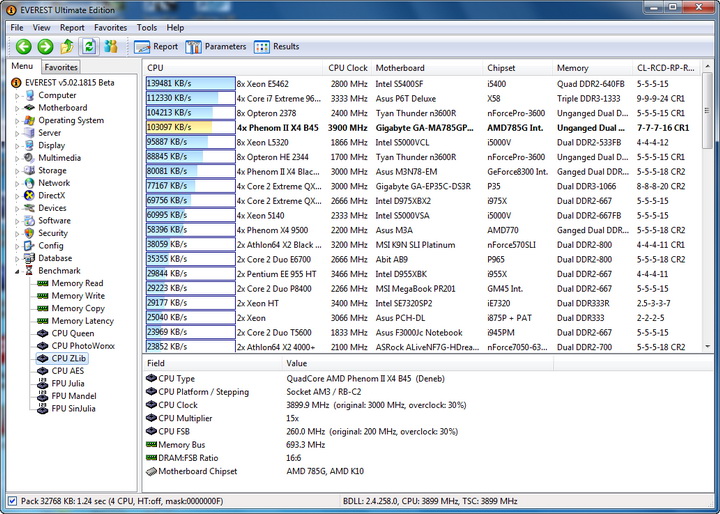The width and height of the screenshot is (720, 514).
Task: Click the 60995 KB/s result bar
Action: click(191, 215)
